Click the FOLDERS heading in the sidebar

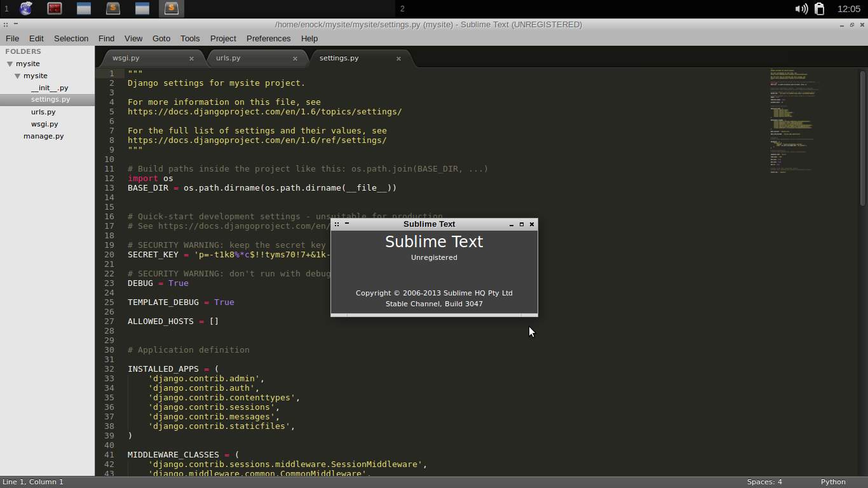pos(24,51)
